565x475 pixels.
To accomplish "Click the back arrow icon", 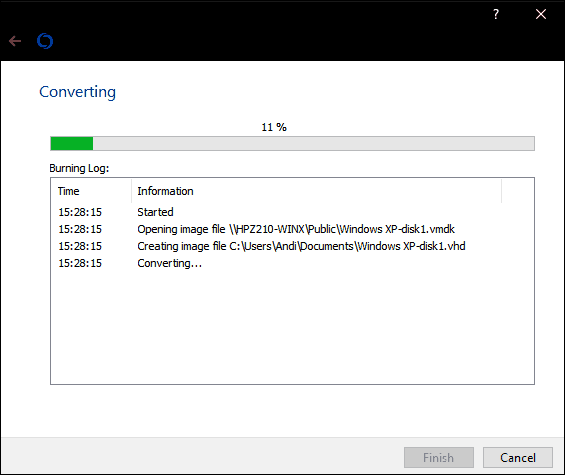I will tap(15, 41).
